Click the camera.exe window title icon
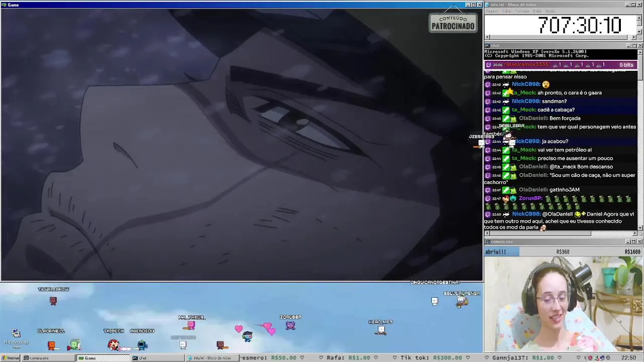Image resolution: width=644 pixels, height=362 pixels. pos(487,242)
